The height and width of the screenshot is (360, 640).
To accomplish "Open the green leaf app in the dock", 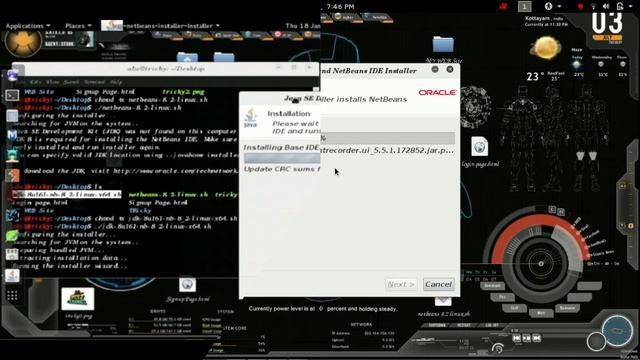I will [12, 235].
